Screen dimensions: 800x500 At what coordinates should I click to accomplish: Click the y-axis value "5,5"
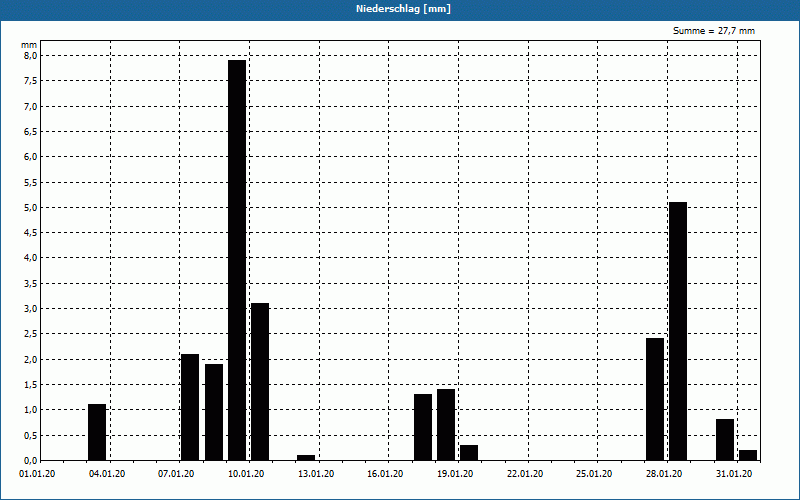30,182
